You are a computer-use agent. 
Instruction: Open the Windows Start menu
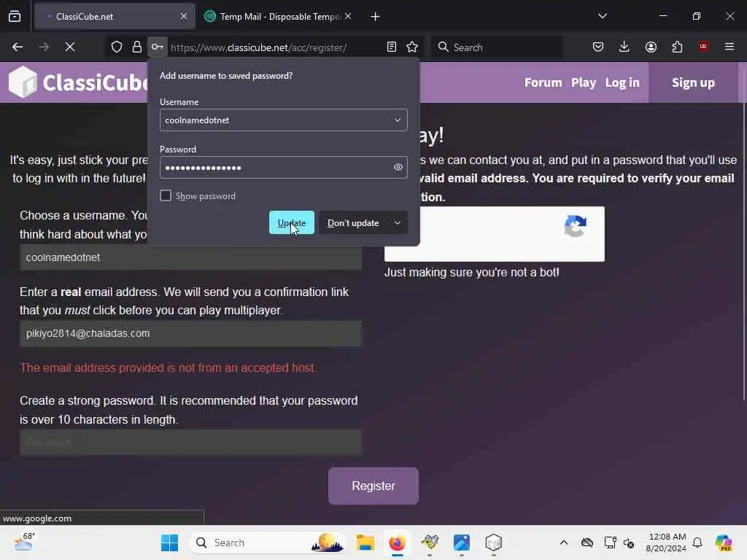[169, 542]
